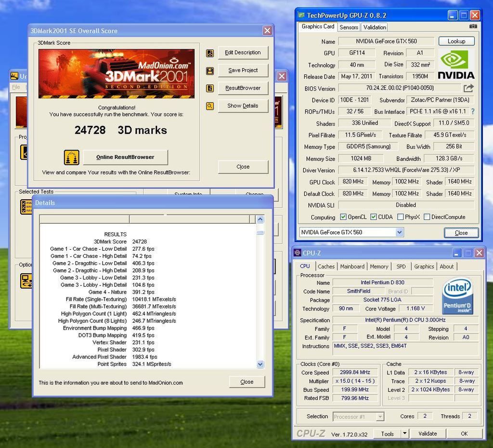Image resolution: width=493 pixels, height=448 pixels.
Task: Click the GPU-Z title bar icon
Action: click(x=301, y=15)
